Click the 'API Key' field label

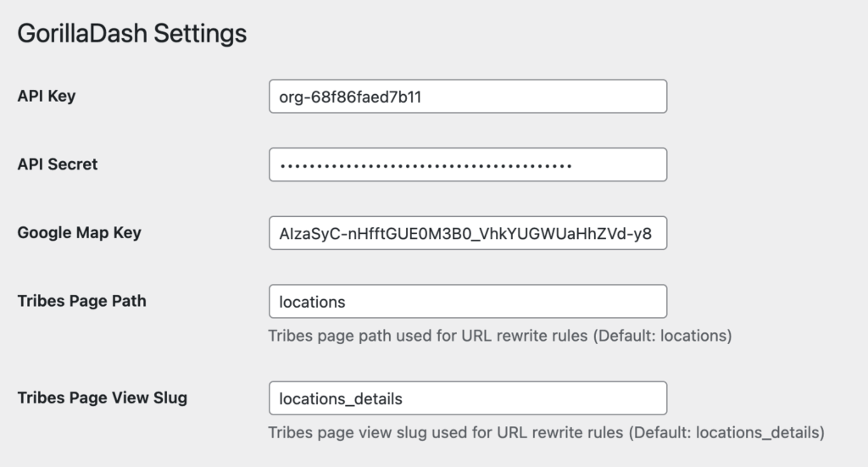[47, 97]
